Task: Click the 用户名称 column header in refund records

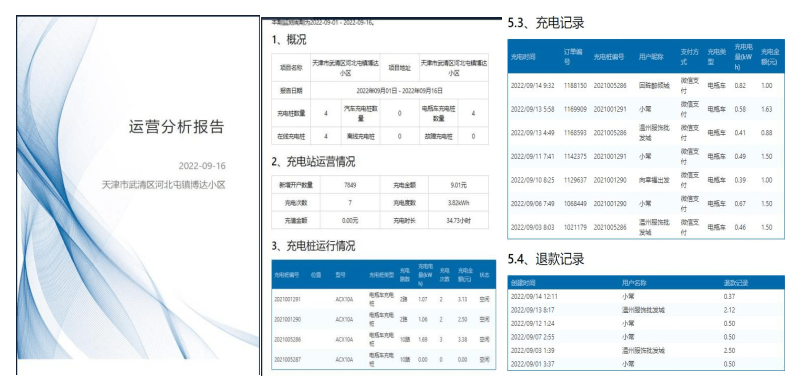Action: [x=634, y=283]
